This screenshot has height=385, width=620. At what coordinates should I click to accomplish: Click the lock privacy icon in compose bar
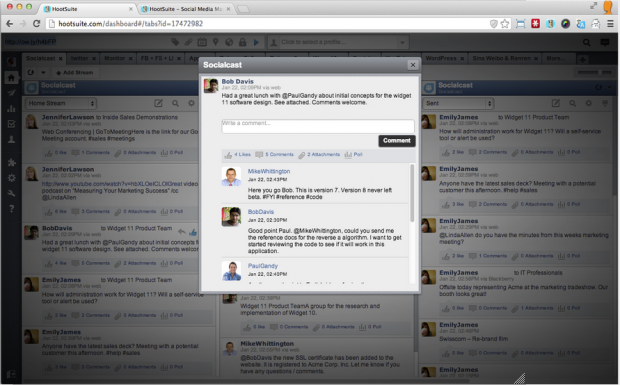[x=242, y=42]
